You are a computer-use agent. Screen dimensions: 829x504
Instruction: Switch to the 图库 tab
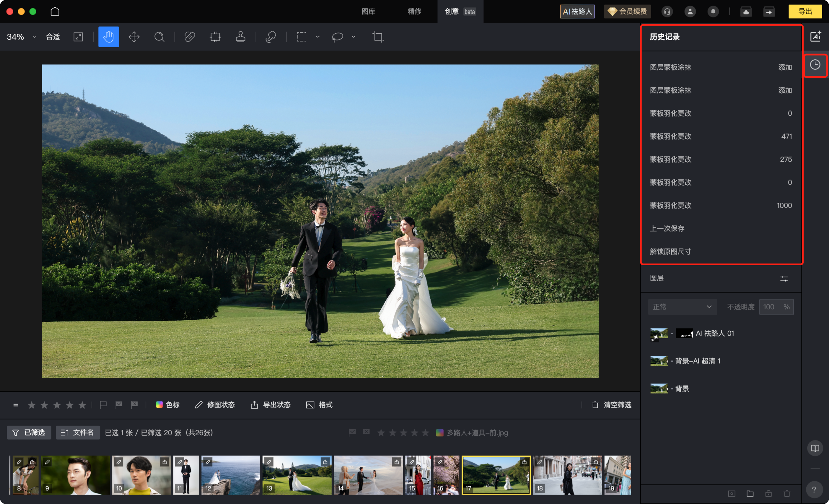click(x=368, y=11)
